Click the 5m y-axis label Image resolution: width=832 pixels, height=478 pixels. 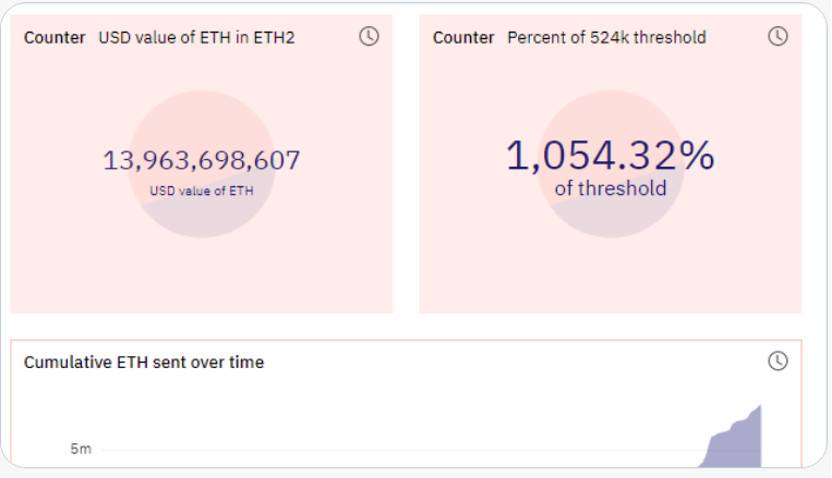pyautogui.click(x=80, y=449)
